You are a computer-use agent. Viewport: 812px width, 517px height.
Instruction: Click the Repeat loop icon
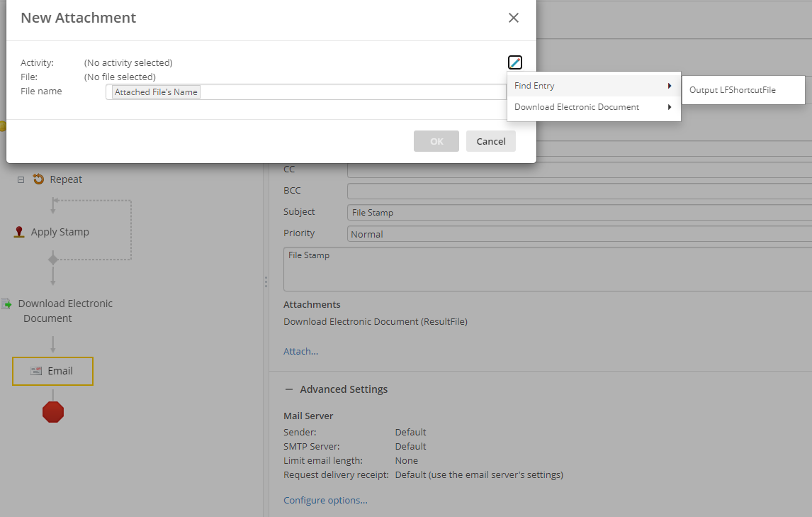pos(38,179)
